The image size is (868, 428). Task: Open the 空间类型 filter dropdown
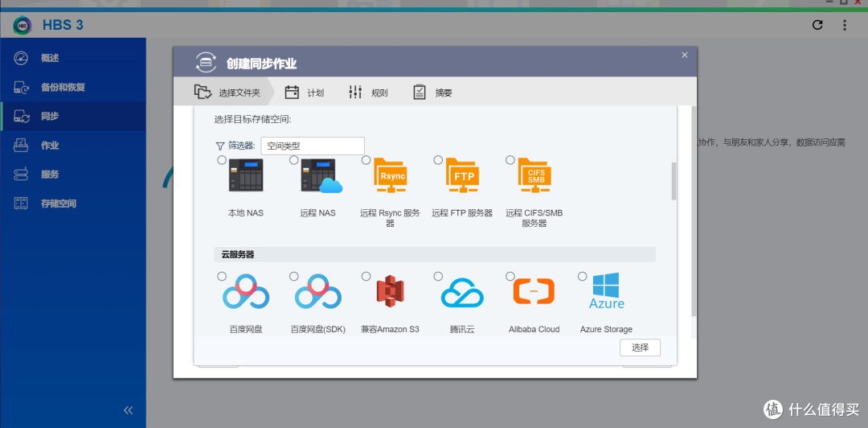[313, 146]
